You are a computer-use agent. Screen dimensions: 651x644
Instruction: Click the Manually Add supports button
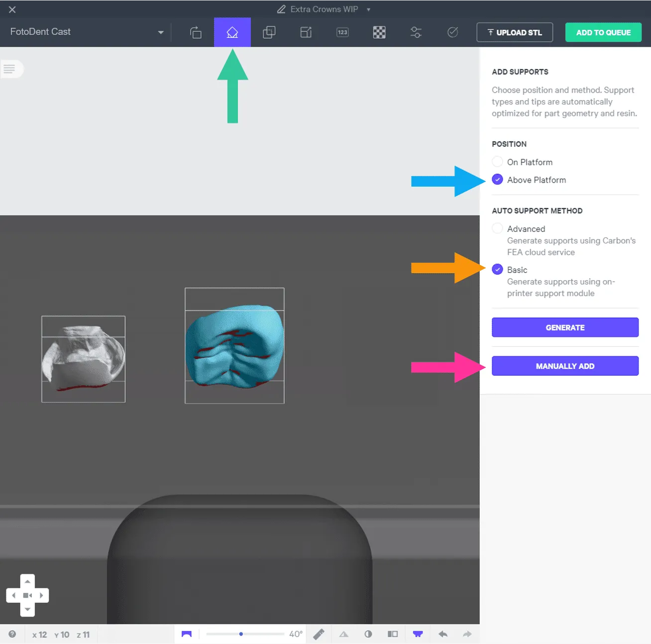pos(565,366)
